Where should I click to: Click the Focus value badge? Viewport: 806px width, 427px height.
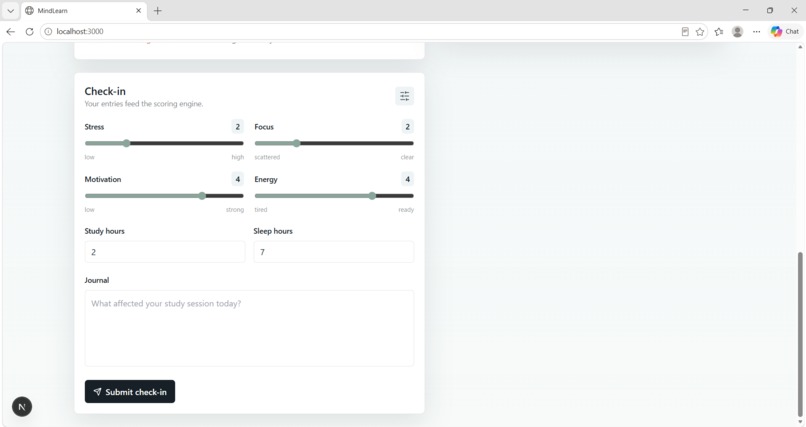coord(408,127)
